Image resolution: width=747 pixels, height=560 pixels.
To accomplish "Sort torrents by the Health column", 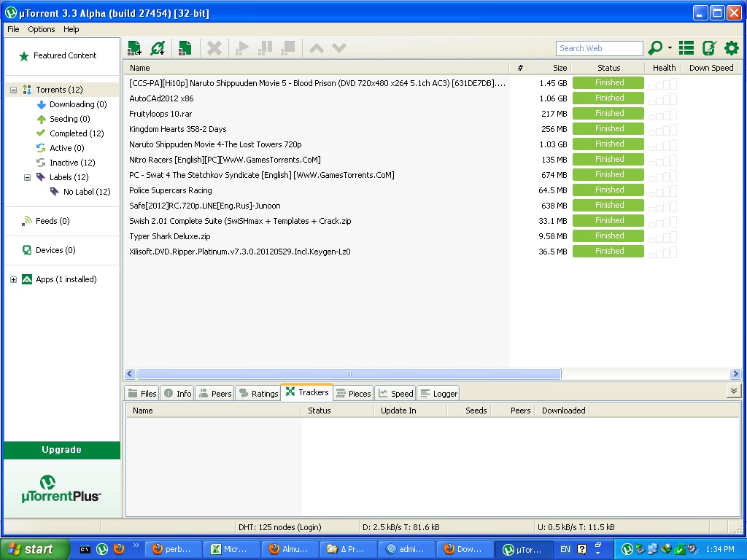I will [664, 68].
